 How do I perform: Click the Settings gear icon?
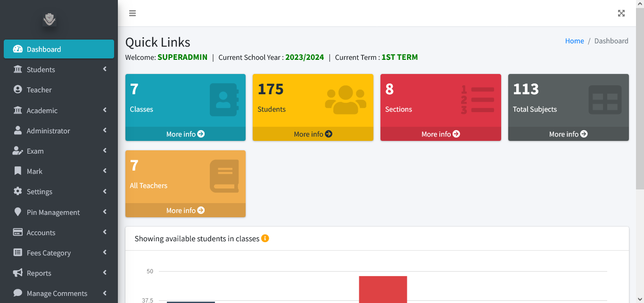(x=18, y=191)
